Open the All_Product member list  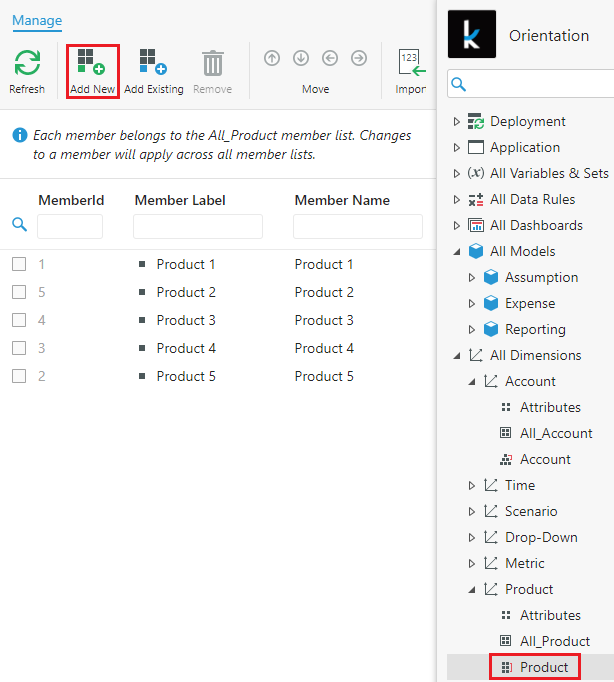click(x=555, y=641)
